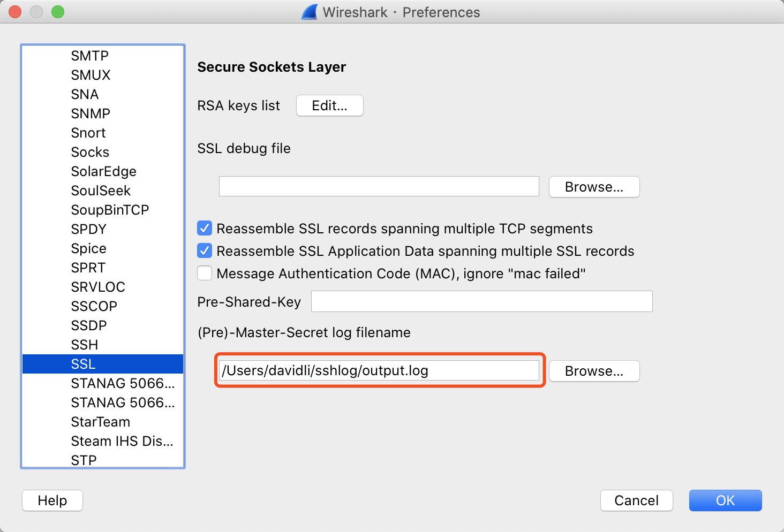Open the RSA keys list Edit dialog
The width and height of the screenshot is (784, 532).
pyautogui.click(x=329, y=105)
